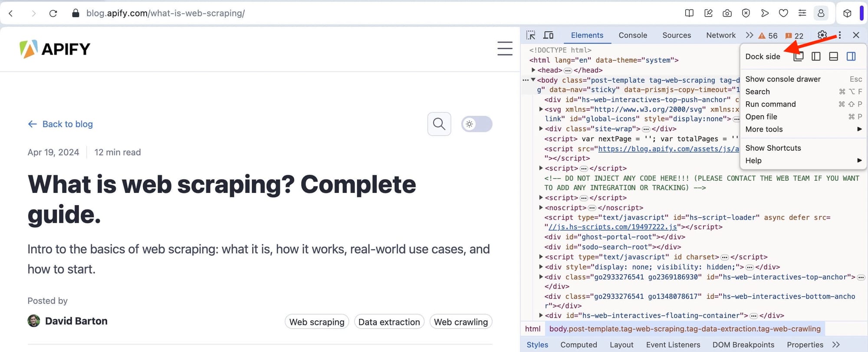The height and width of the screenshot is (352, 868).
Task: Choose Open file menu item
Action: pyautogui.click(x=803, y=116)
